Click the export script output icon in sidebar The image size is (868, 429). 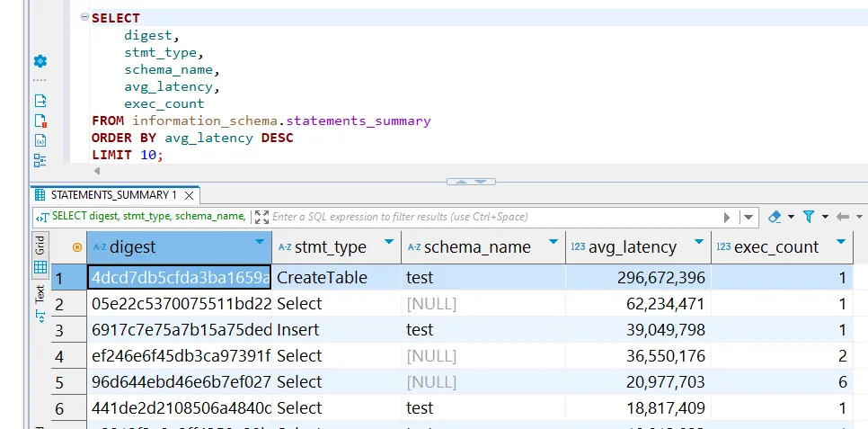tap(40, 101)
